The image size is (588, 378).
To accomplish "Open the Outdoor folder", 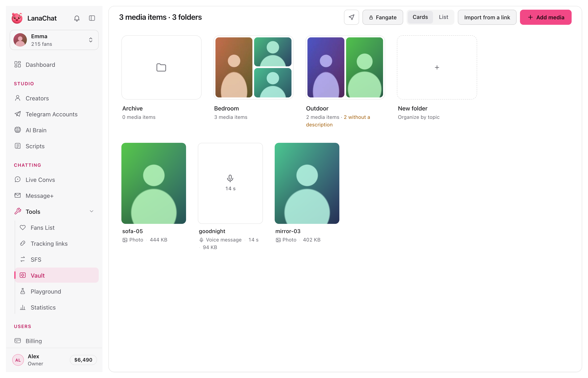I will coord(345,67).
